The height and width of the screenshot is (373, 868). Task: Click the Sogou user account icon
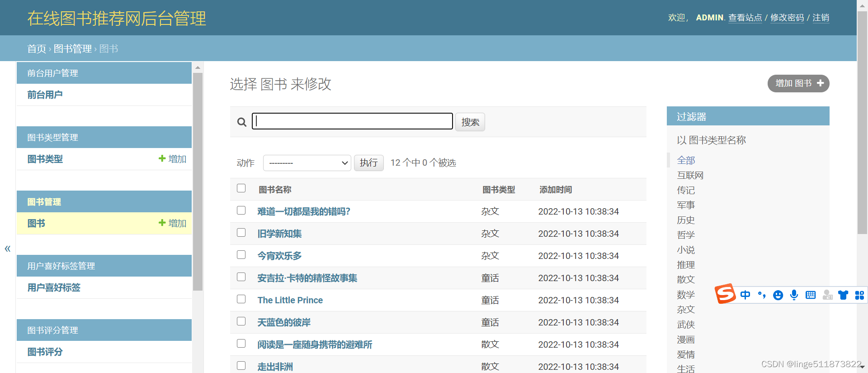pyautogui.click(x=827, y=295)
